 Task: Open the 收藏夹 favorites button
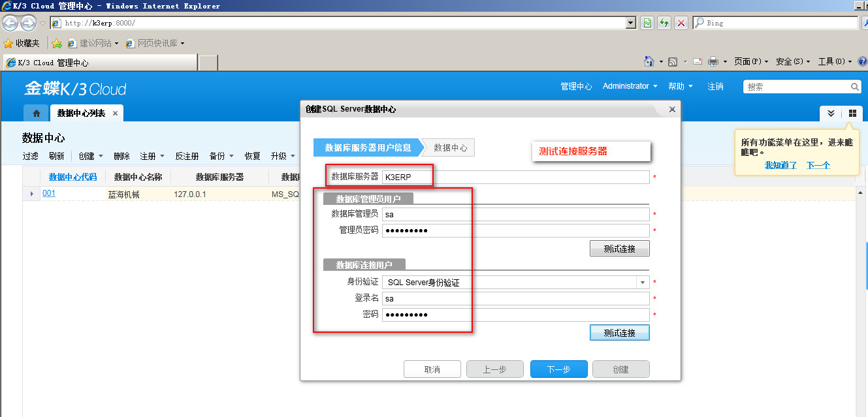(21, 43)
